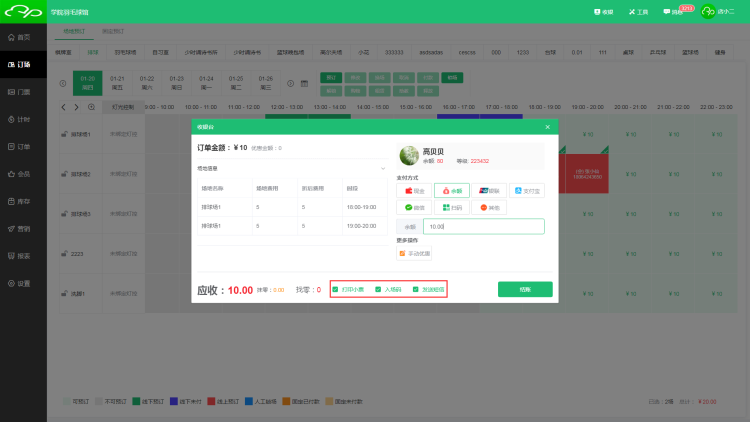Pick 支付宝 Alipay payment method
Screen dimensions: 750x422
coord(527,190)
